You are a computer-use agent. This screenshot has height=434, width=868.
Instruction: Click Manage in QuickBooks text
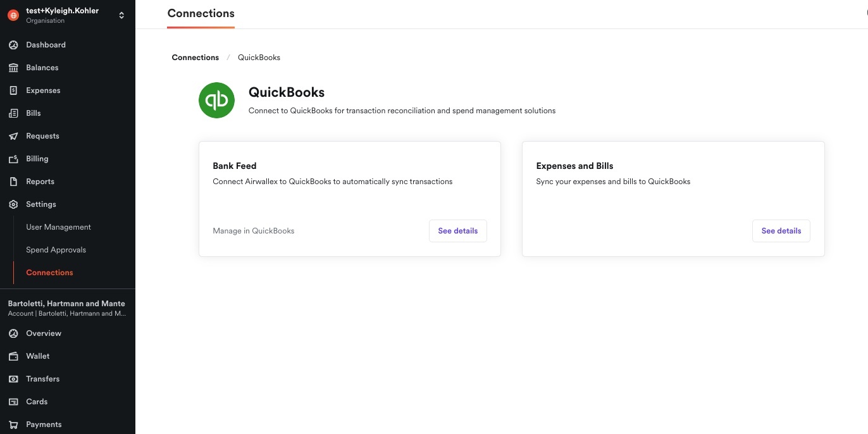point(254,231)
